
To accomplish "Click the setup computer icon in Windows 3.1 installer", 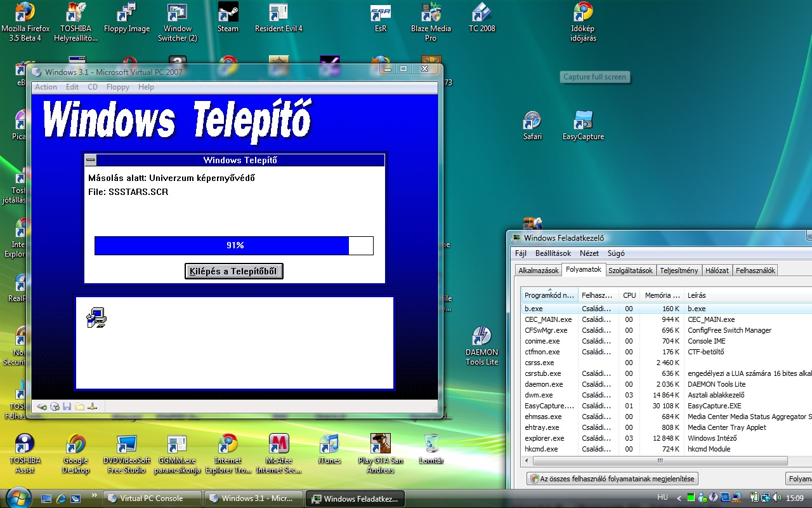I will [x=96, y=317].
